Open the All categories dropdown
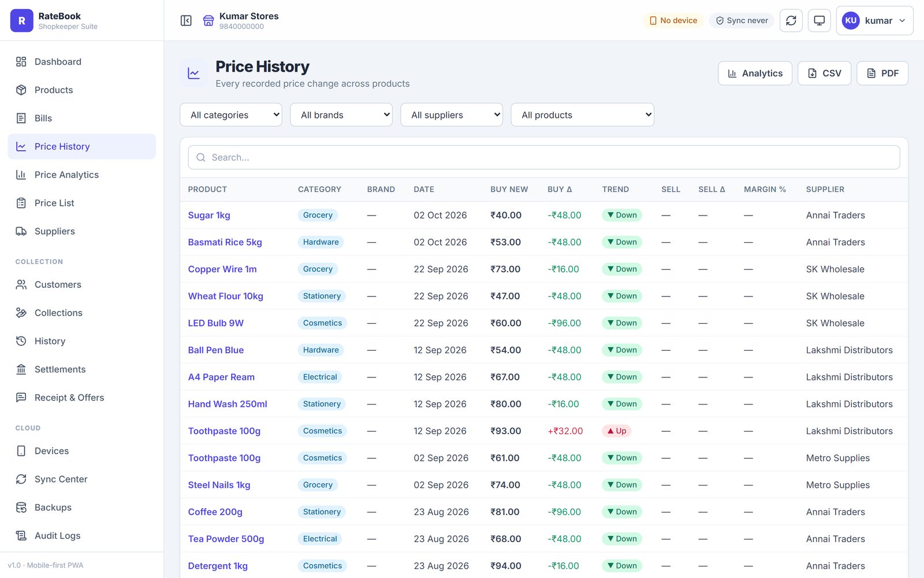924x578 pixels. pos(231,115)
